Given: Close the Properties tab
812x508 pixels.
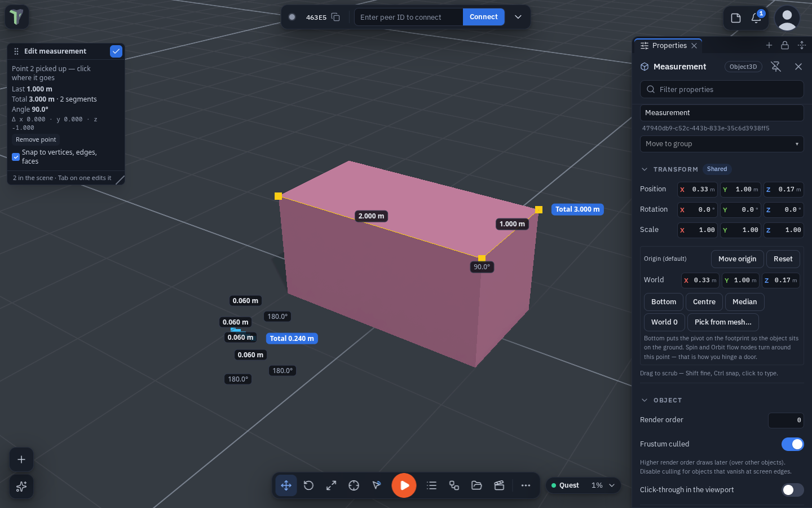Looking at the screenshot, I should [694, 46].
